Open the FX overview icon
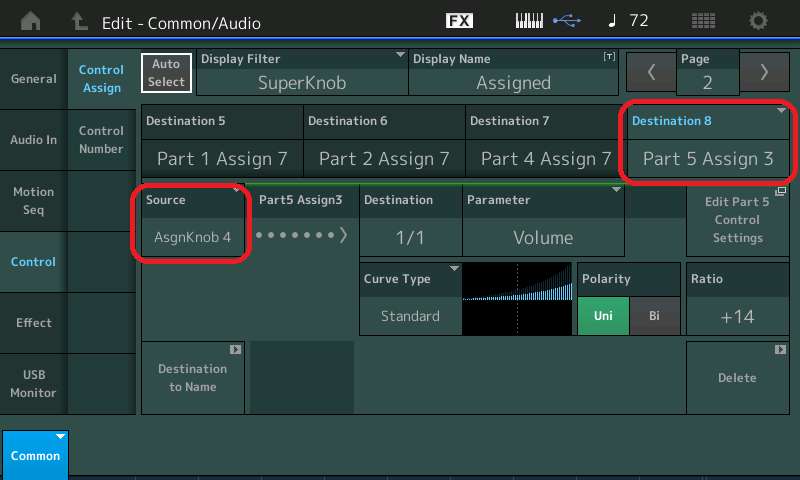Screen dimensions: 800x480 (459, 21)
